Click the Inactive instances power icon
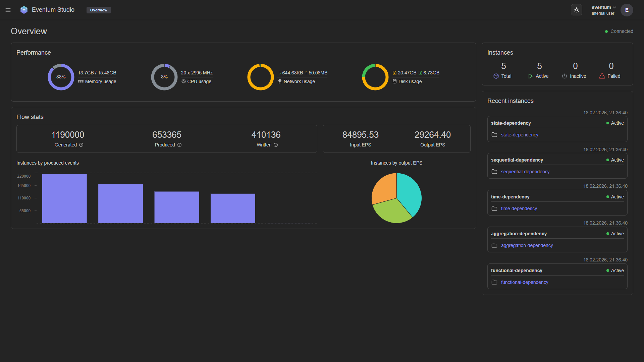The height and width of the screenshot is (362, 644). click(565, 76)
